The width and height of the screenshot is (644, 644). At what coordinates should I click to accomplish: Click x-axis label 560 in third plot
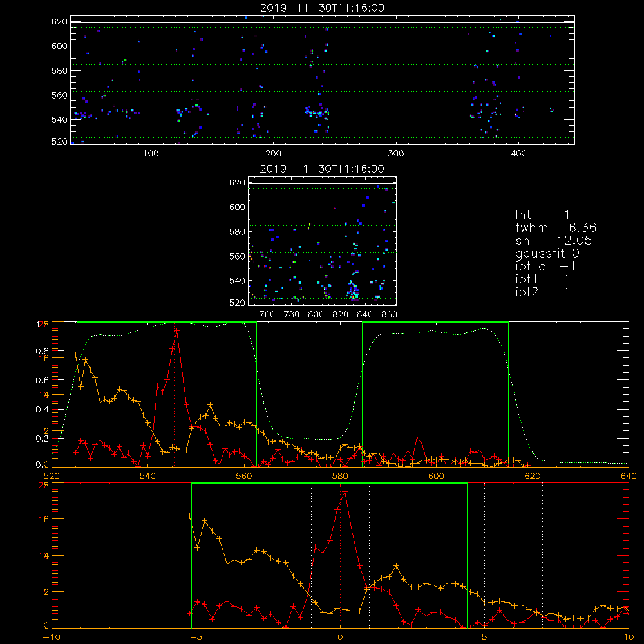[x=244, y=477]
